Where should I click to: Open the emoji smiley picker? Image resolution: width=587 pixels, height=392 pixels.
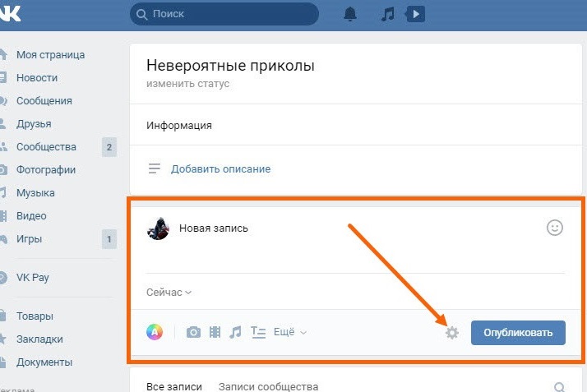[x=555, y=228]
